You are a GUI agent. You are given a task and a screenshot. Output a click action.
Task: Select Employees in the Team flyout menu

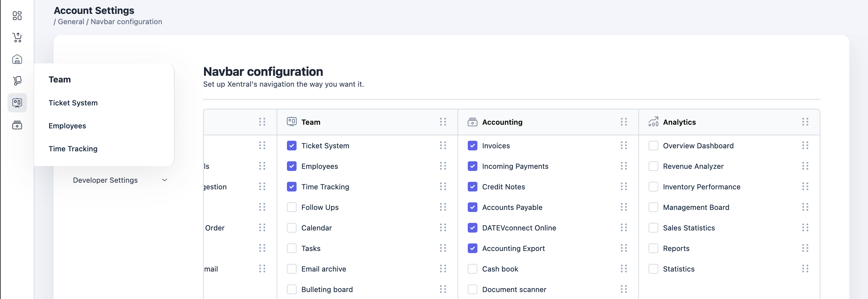[x=67, y=126]
